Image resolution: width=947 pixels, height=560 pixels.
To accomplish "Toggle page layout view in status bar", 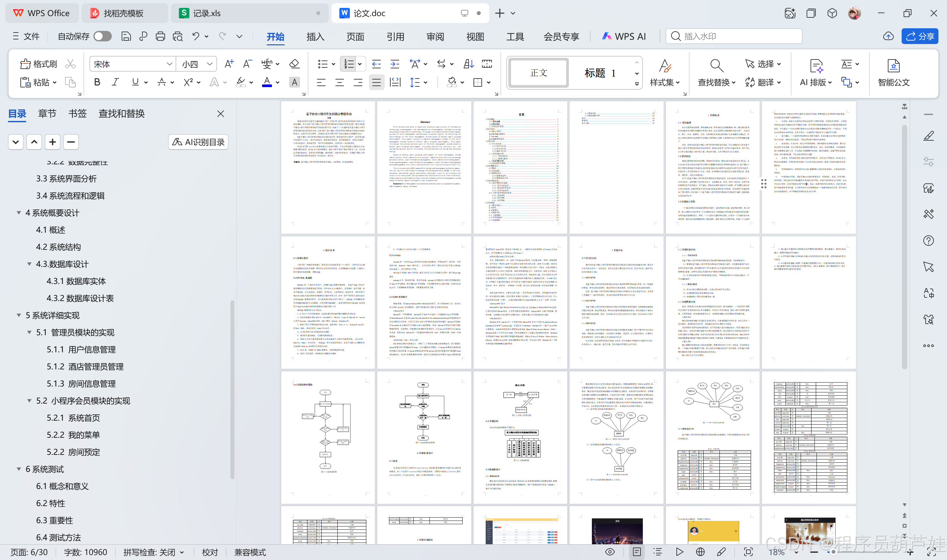I will point(636,552).
